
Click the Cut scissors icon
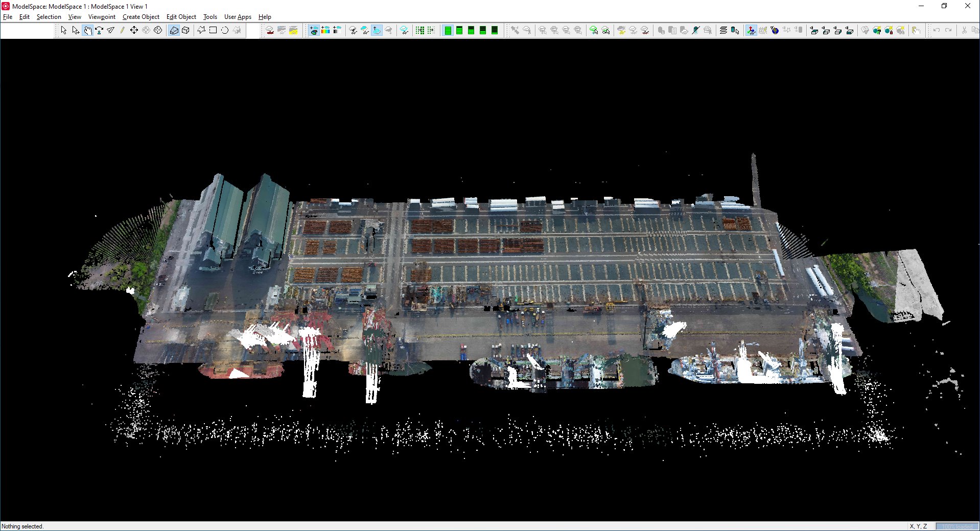tap(964, 30)
